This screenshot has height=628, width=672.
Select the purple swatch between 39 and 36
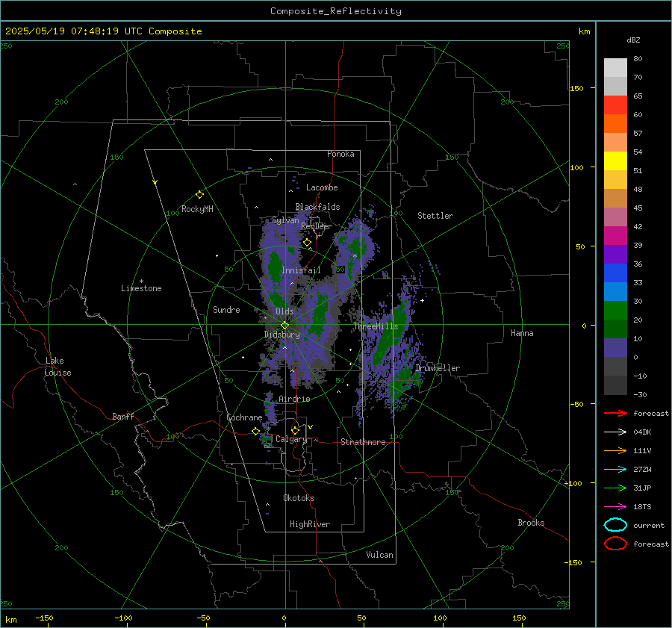[x=615, y=254]
